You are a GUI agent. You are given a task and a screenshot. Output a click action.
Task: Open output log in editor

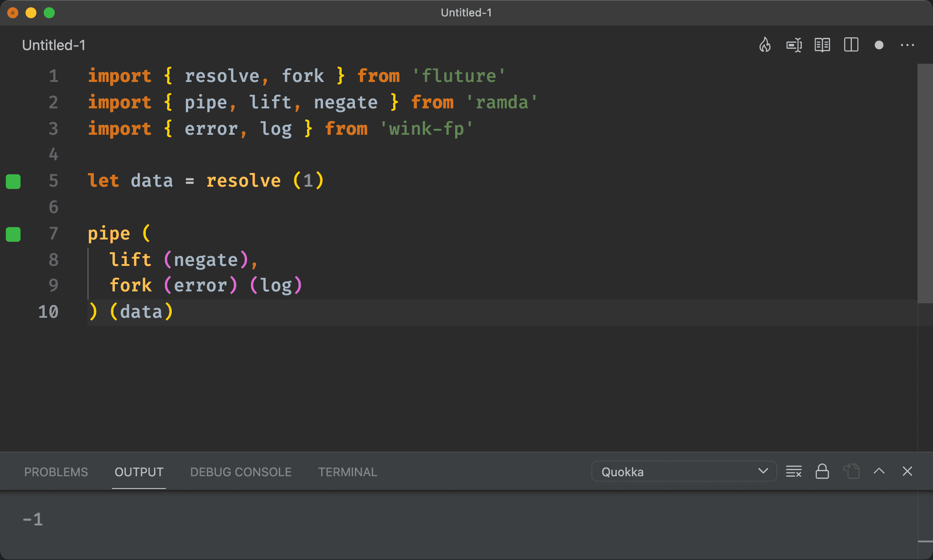coord(851,471)
